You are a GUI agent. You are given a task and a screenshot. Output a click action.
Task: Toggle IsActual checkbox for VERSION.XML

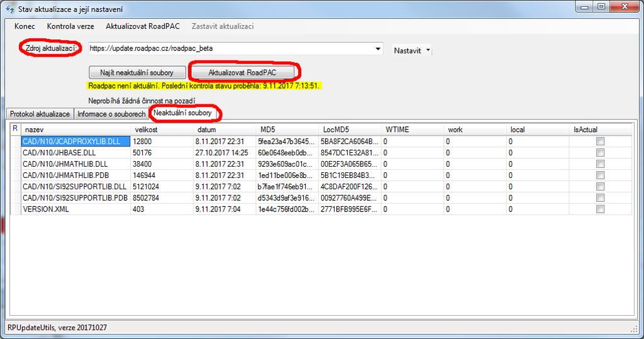coord(600,209)
